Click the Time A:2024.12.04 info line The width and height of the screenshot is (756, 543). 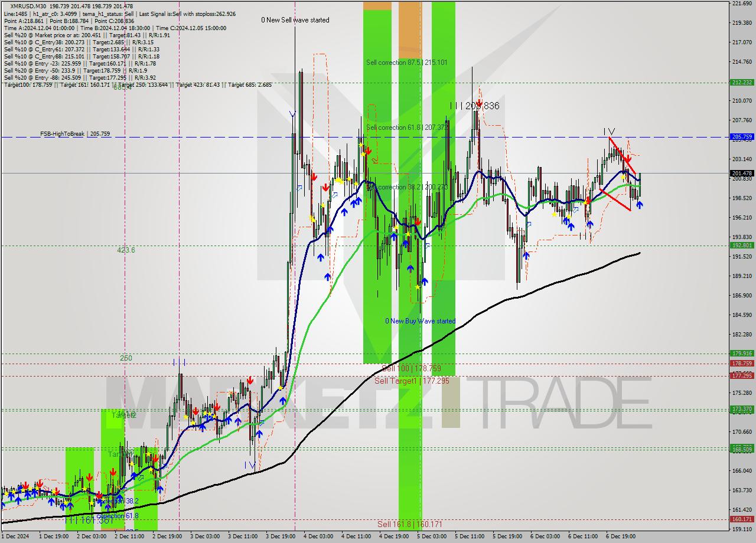coord(114,28)
